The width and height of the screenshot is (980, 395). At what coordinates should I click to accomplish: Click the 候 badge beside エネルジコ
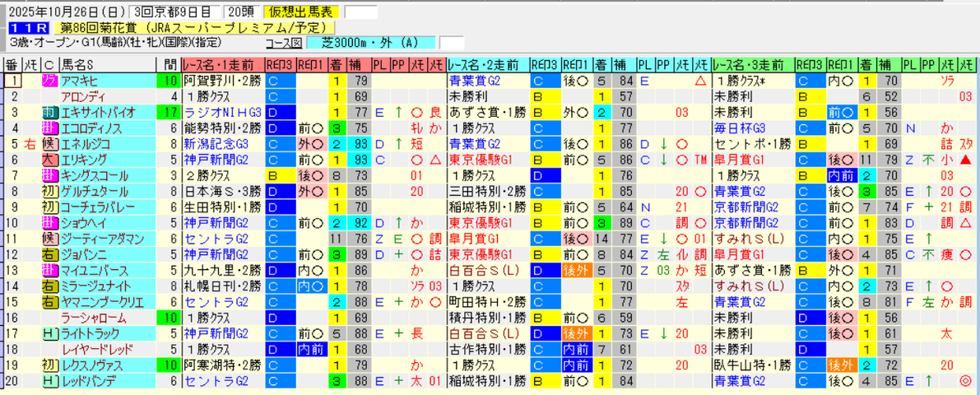[49, 144]
